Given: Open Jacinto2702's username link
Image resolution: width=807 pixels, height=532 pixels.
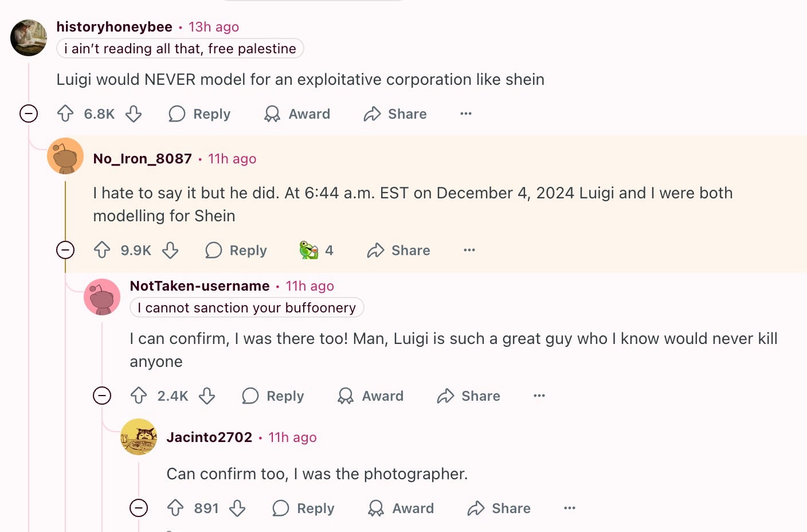Looking at the screenshot, I should [209, 437].
